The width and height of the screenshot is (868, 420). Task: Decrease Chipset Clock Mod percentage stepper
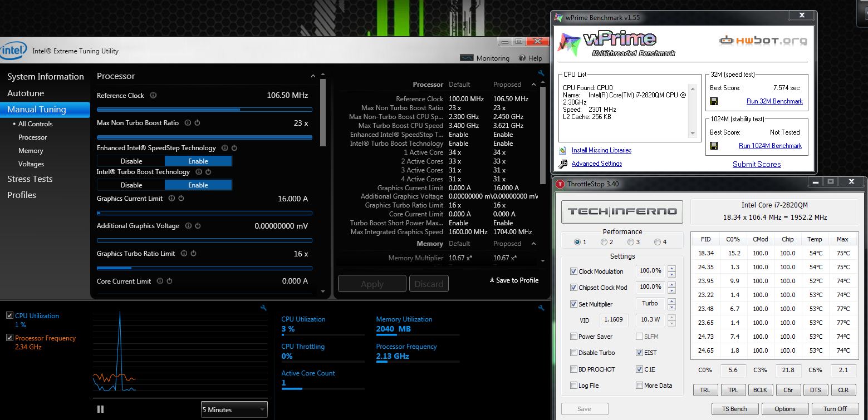point(672,290)
